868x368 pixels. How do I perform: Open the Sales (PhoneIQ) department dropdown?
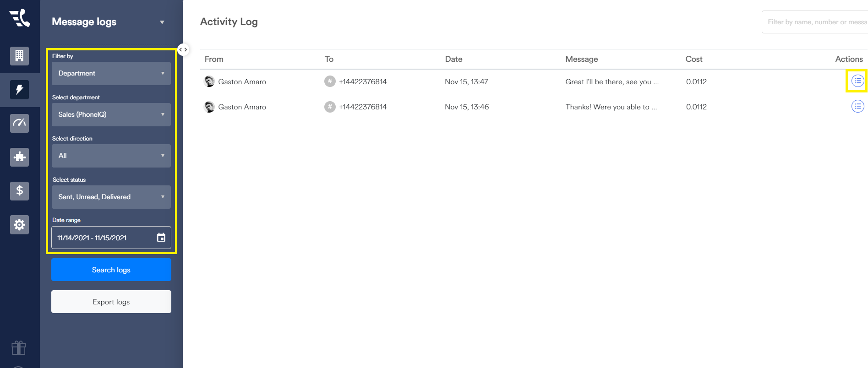tap(111, 114)
